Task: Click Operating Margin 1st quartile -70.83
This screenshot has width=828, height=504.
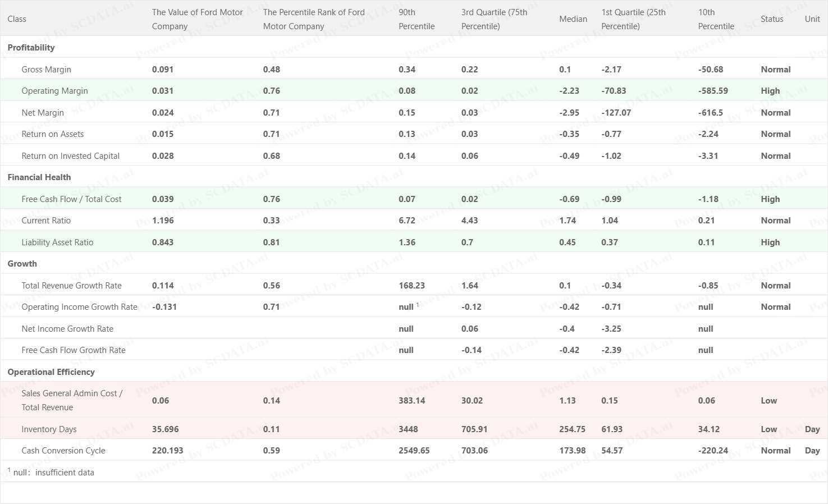Action: point(614,91)
